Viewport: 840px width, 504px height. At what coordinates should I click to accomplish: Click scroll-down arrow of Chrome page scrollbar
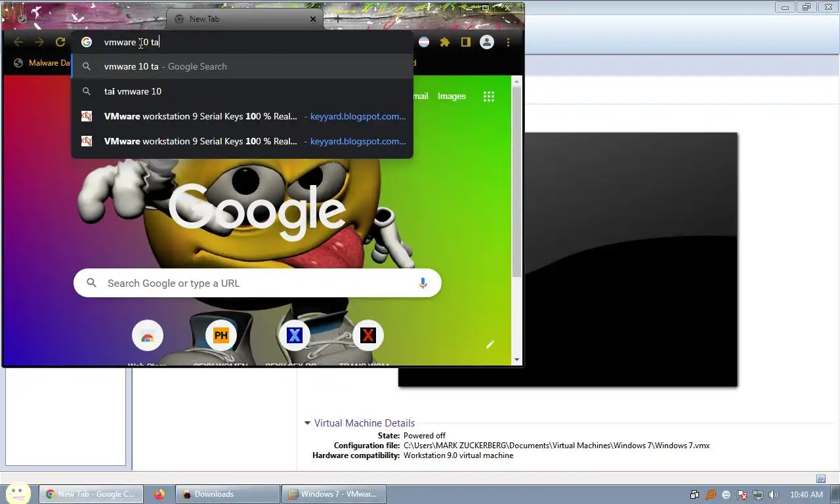(517, 360)
